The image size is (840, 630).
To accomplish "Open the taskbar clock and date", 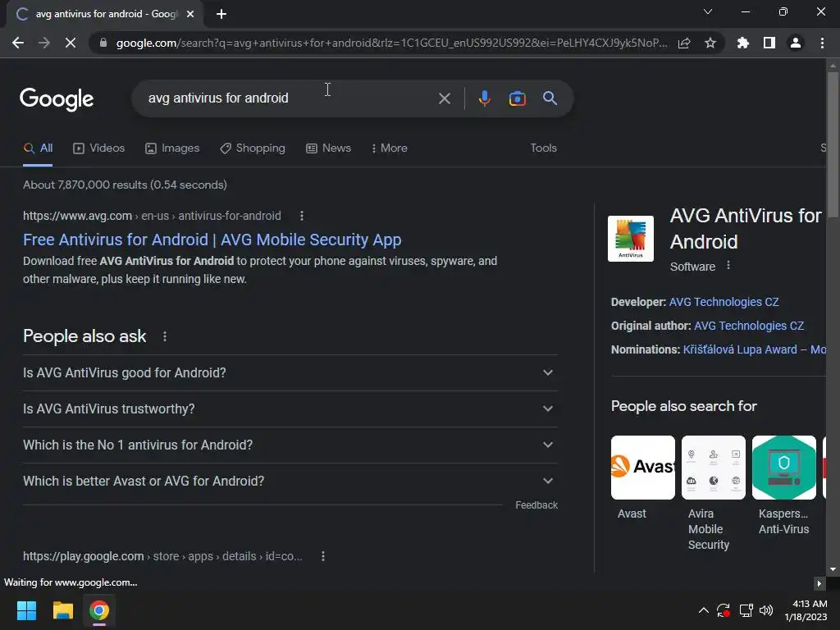I will [806, 610].
